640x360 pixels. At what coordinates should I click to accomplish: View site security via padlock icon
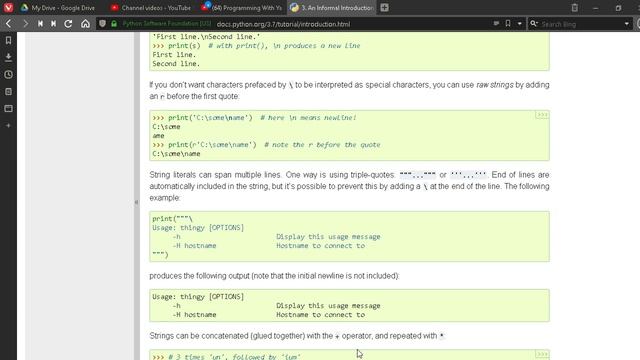(114, 24)
